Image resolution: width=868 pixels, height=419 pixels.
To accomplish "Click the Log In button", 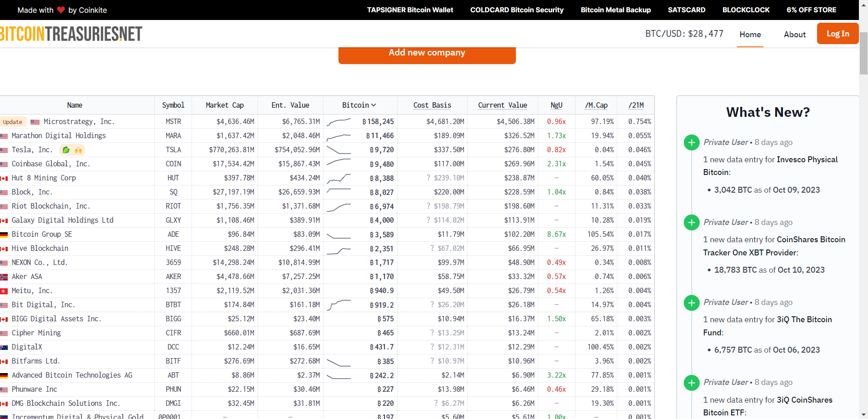I will click(x=838, y=34).
